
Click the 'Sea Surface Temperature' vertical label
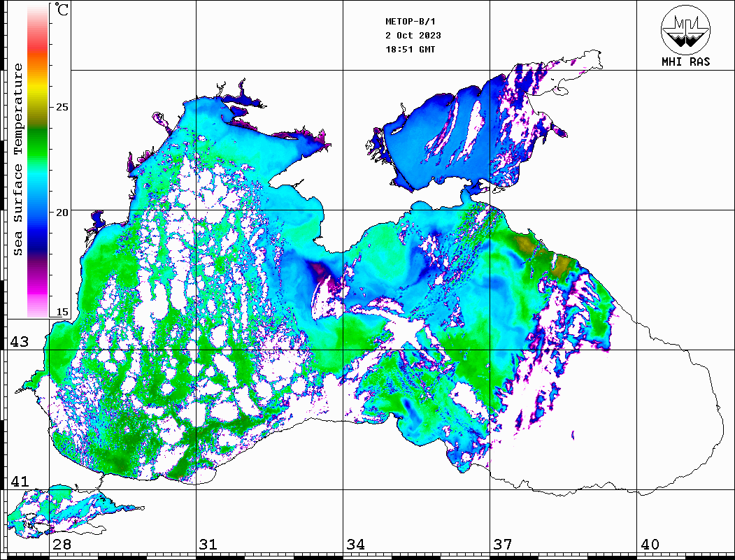[x=17, y=159]
